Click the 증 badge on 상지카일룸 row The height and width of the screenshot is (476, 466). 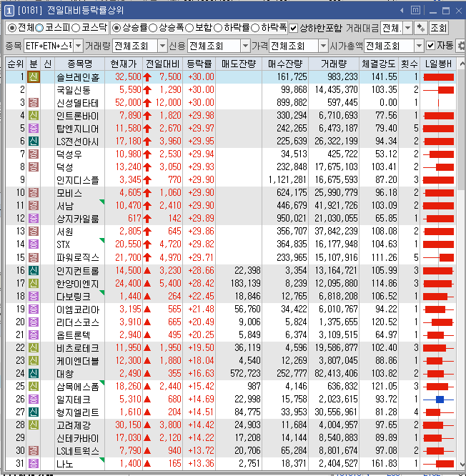pos(34,218)
